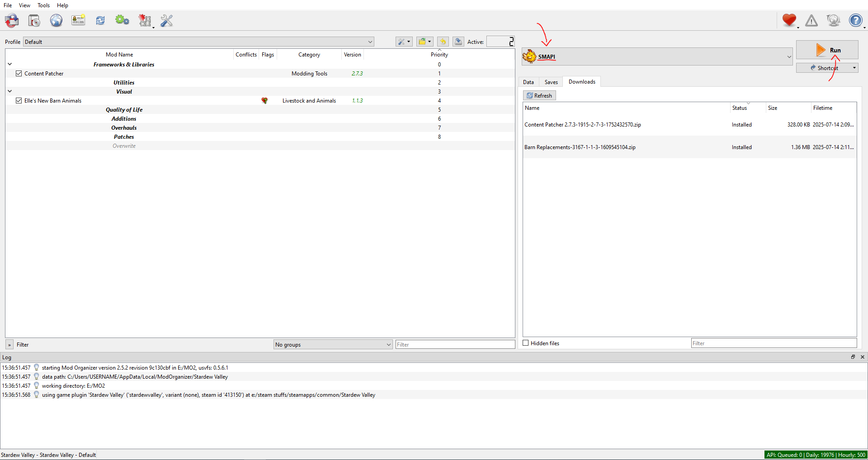
Task: Click the blue Refresh arrows toolbar icon
Action: [100, 20]
